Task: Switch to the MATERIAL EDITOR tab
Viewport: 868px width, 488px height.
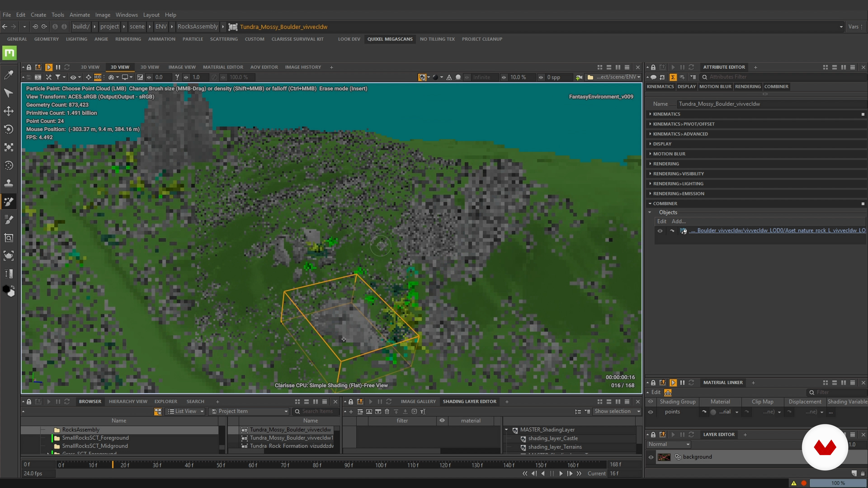Action: 223,67
